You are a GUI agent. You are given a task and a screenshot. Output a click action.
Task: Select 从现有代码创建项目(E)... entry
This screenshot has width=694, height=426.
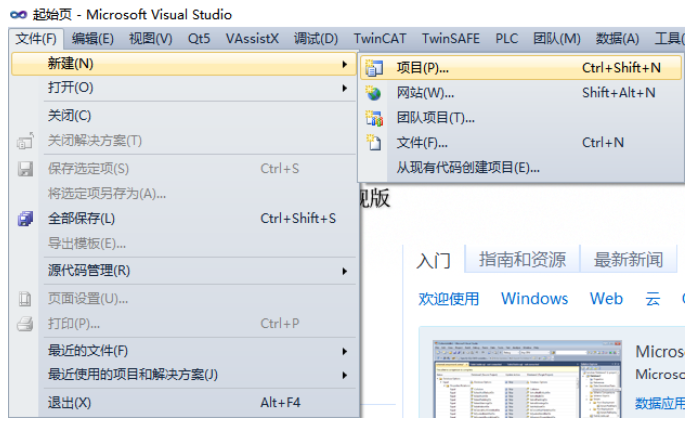pyautogui.click(x=521, y=168)
